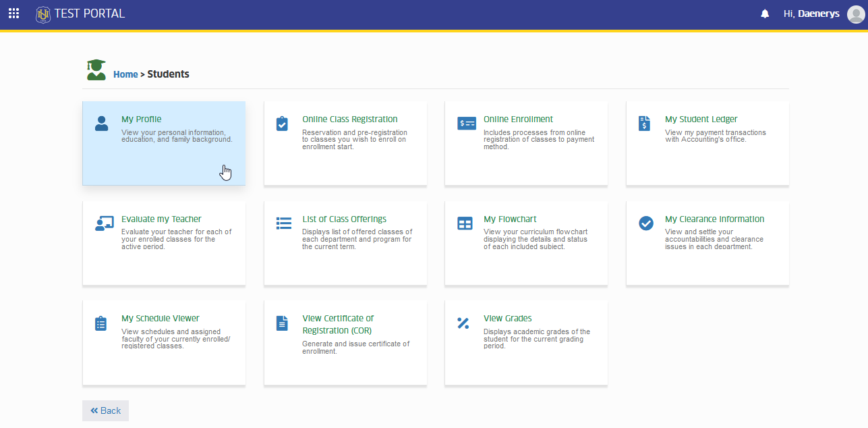The image size is (868, 428).
Task: Click the Online Class Registration clipboard icon
Action: pos(282,124)
